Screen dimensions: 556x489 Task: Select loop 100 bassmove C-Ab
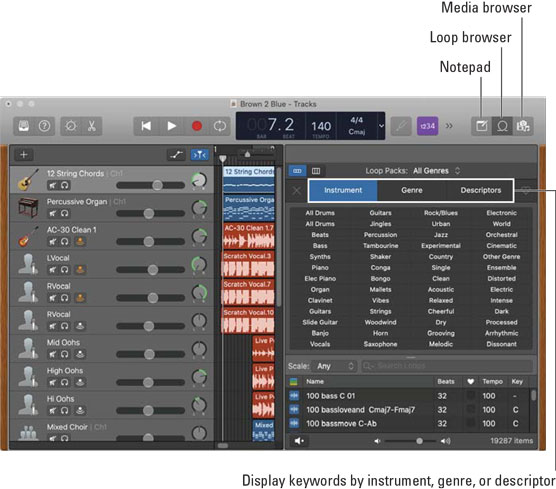pyautogui.click(x=408, y=423)
